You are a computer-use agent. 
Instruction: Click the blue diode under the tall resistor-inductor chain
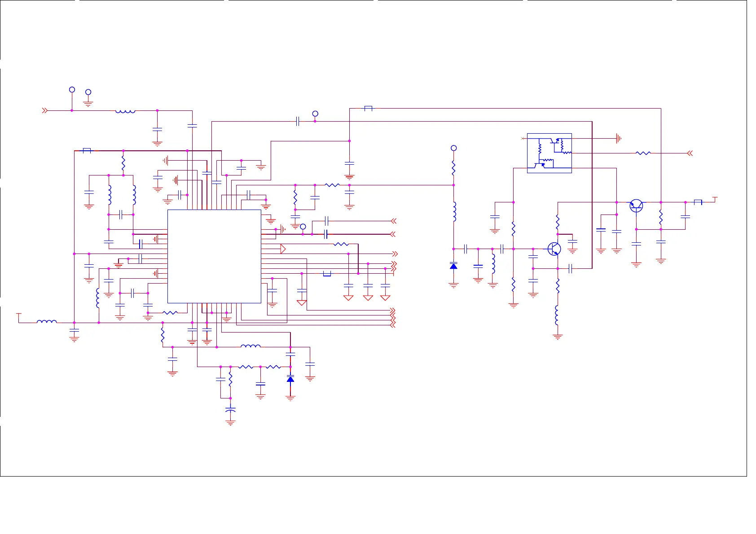453,266
